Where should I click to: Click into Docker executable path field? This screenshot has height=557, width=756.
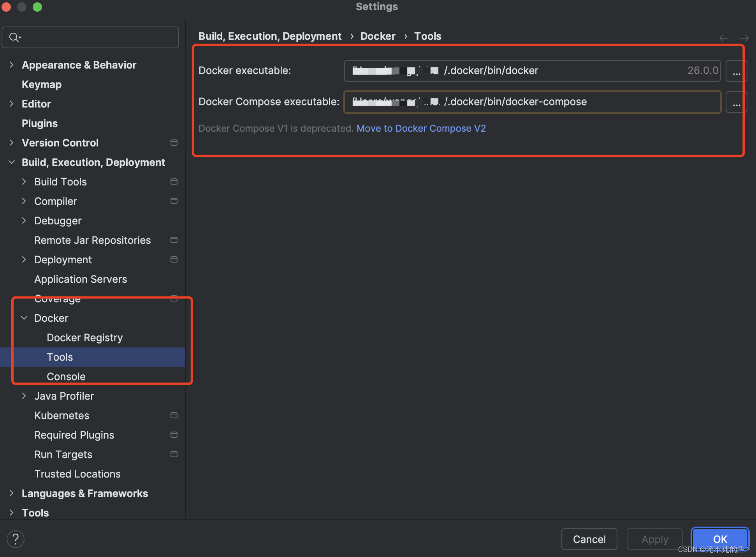coord(532,71)
